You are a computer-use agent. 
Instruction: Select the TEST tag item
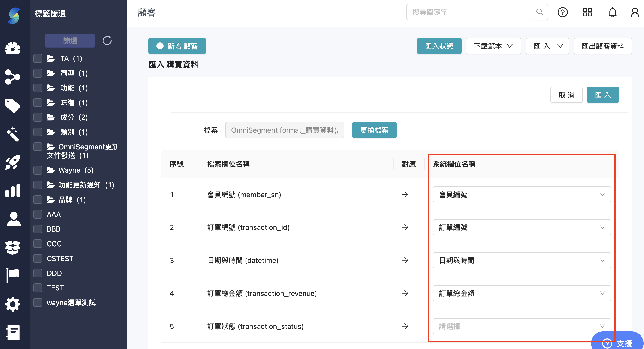point(55,288)
